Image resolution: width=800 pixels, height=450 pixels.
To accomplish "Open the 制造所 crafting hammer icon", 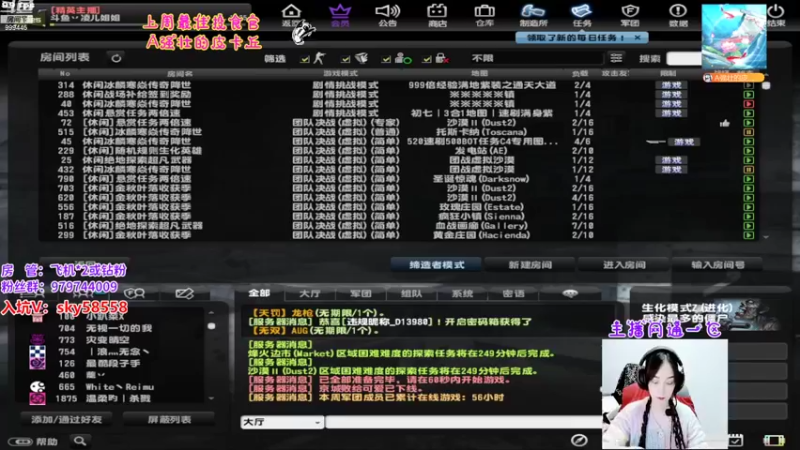I will [x=533, y=15].
